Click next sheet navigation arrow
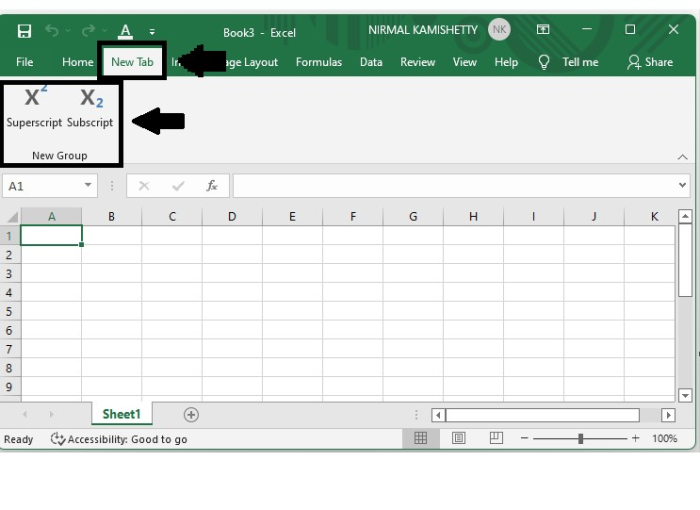Viewport: 700px width, 510px height. click(51, 414)
